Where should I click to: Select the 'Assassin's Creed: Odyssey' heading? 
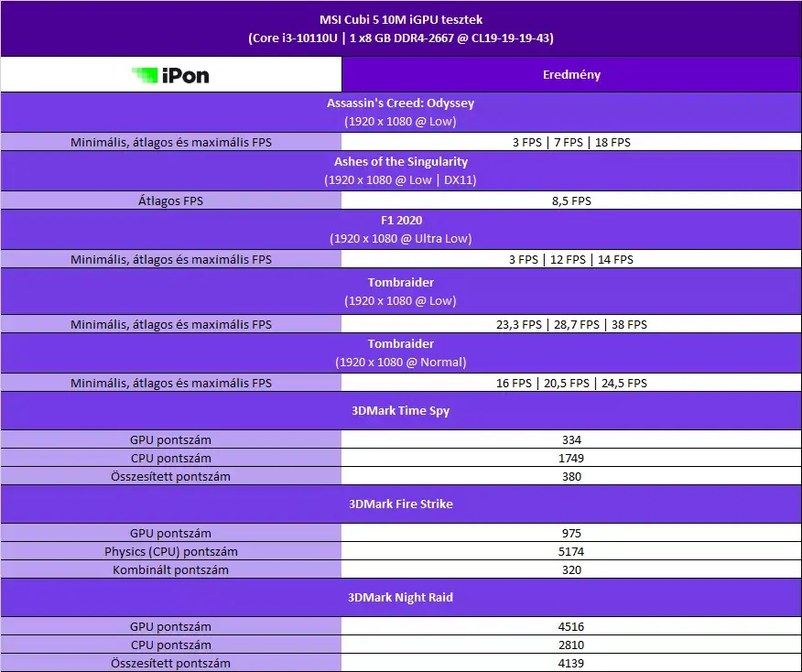(x=400, y=103)
